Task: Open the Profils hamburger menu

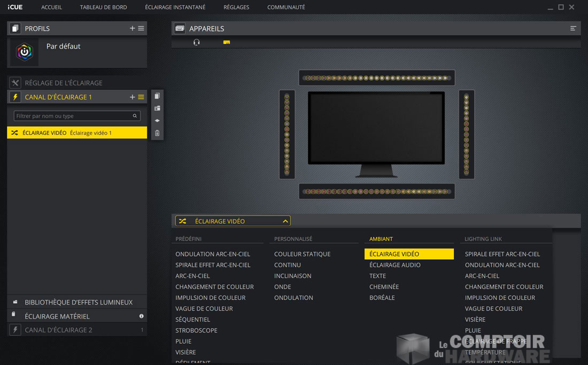Action: 141,28
